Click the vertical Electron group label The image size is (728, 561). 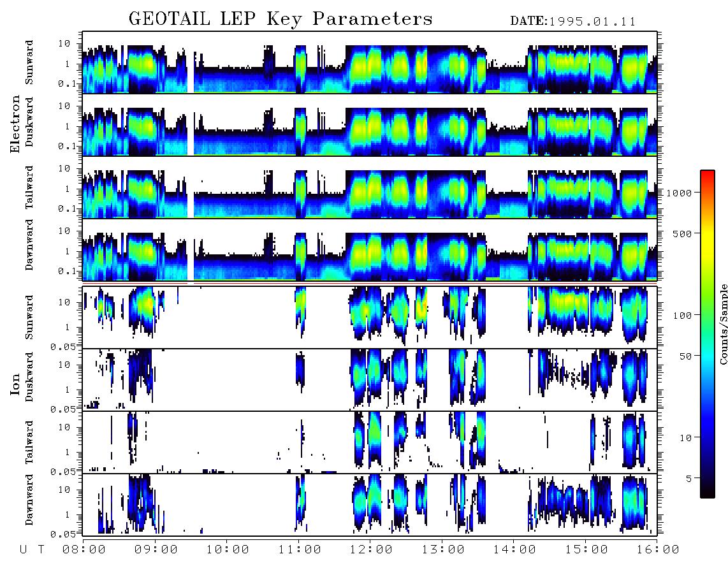click(x=15, y=124)
